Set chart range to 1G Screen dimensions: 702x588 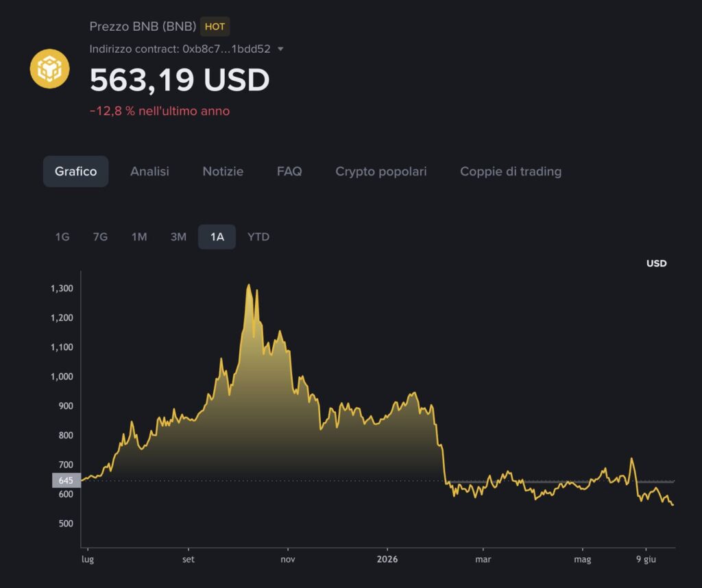62,236
